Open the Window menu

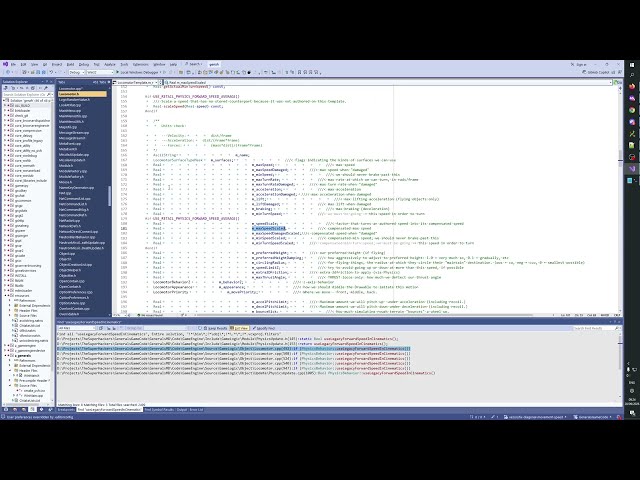pyautogui.click(x=159, y=64)
